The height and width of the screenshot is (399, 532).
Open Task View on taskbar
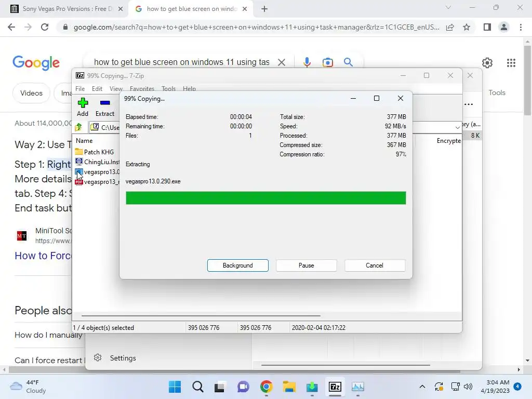(x=220, y=387)
